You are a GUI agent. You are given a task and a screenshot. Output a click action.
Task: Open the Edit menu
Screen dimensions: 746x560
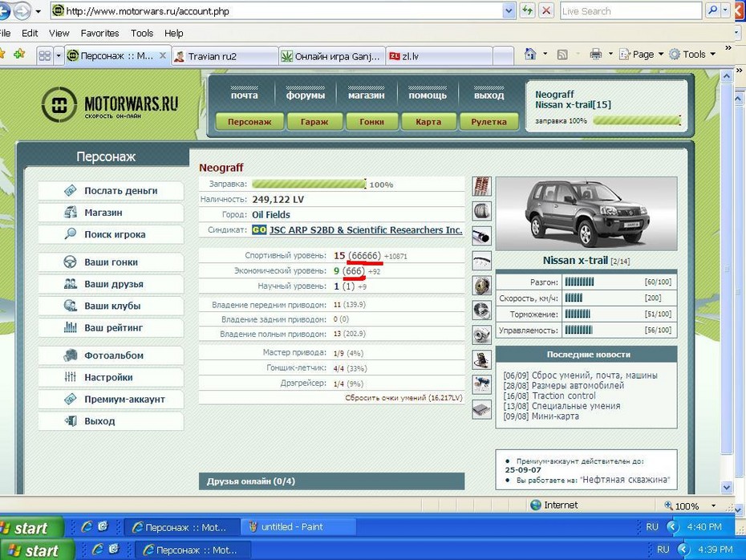[30, 33]
